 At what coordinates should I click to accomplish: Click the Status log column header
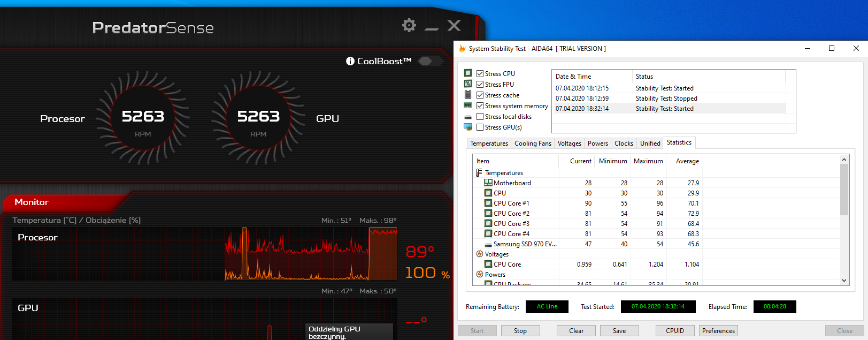(709, 77)
